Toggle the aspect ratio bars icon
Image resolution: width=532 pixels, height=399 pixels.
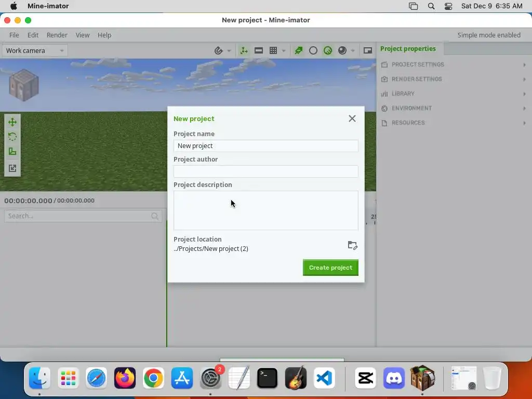click(259, 50)
